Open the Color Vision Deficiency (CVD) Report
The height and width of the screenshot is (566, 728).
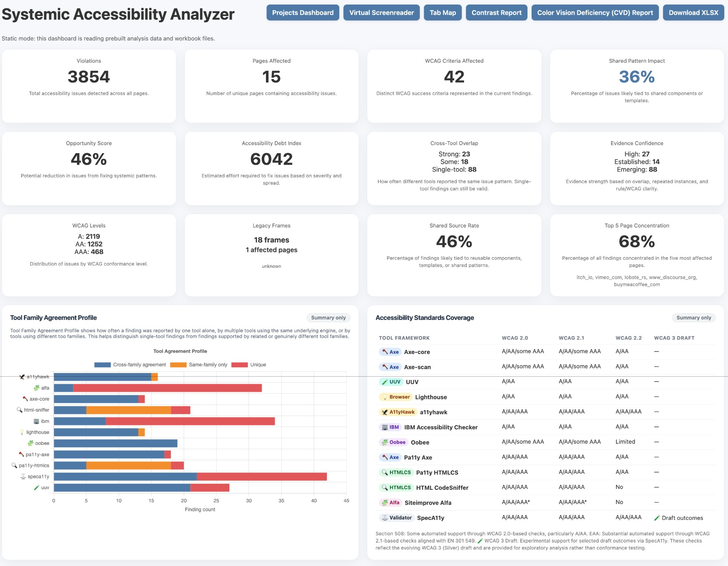595,13
